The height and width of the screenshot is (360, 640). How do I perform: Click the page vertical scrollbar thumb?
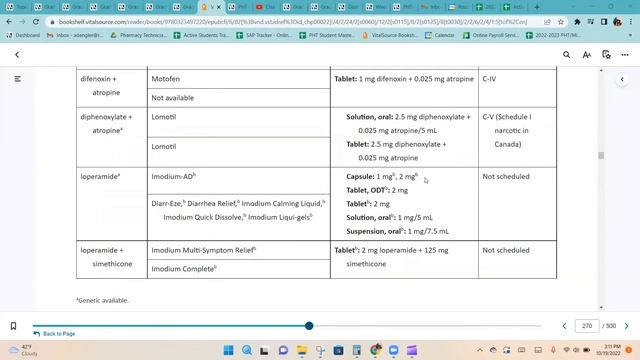(601, 156)
